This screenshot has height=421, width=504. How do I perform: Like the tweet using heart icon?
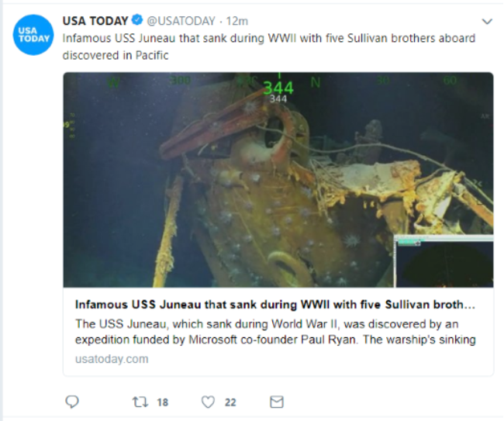(x=208, y=402)
